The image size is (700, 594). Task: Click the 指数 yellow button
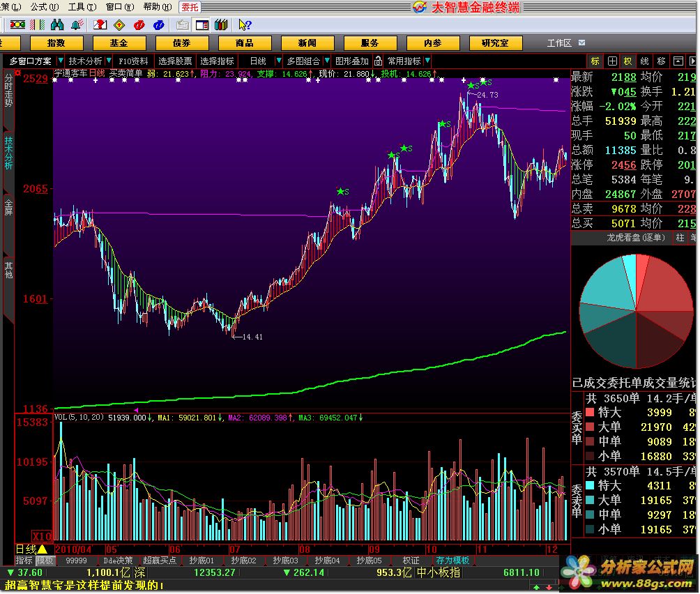(x=56, y=43)
